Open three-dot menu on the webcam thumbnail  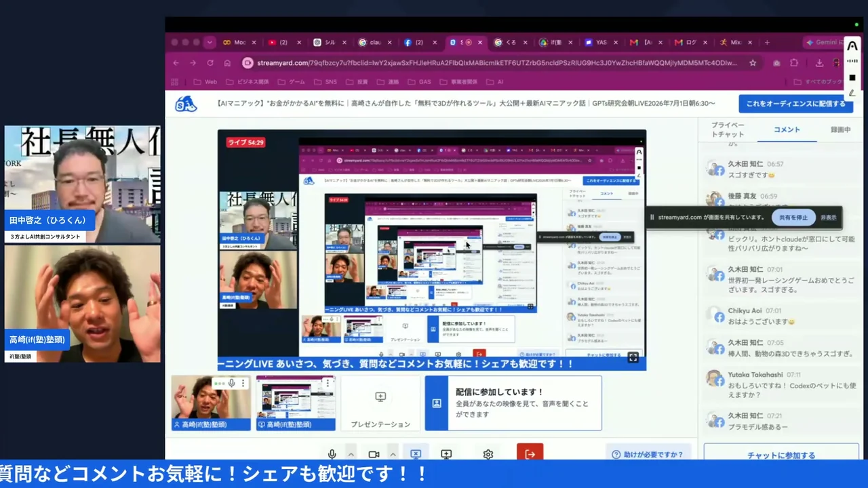pyautogui.click(x=243, y=384)
